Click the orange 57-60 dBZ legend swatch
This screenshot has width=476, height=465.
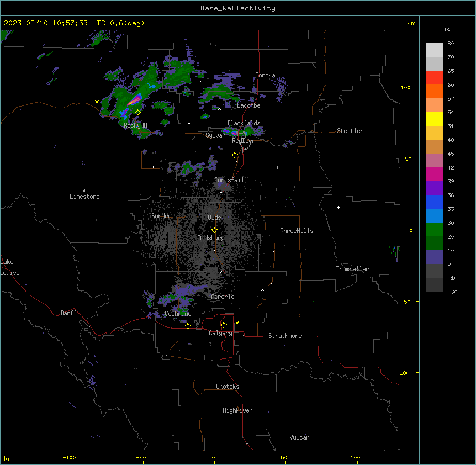point(434,91)
